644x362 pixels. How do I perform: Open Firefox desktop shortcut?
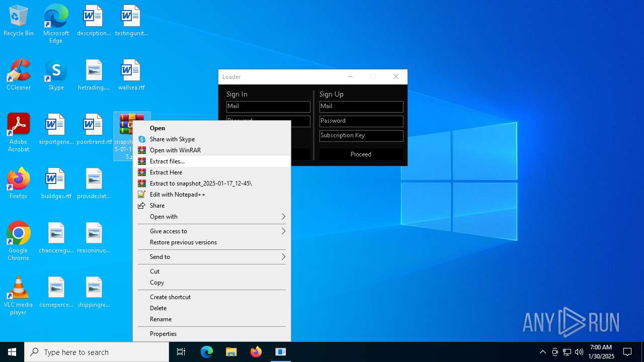pos(19,184)
